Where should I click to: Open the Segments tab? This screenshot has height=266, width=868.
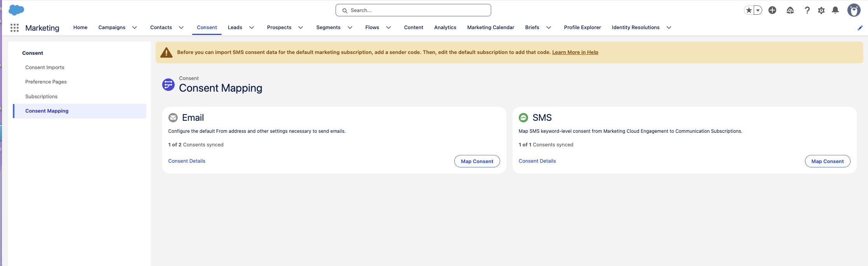click(x=328, y=28)
